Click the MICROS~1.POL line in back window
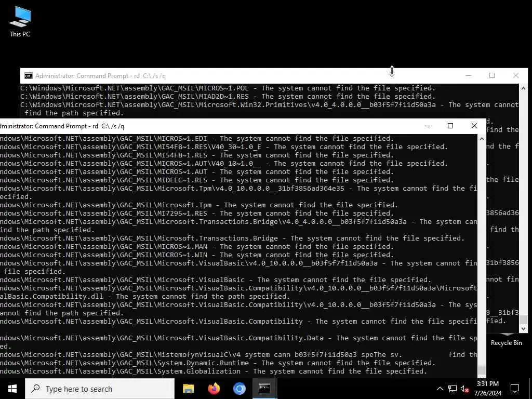The width and height of the screenshot is (532, 399). click(x=228, y=88)
